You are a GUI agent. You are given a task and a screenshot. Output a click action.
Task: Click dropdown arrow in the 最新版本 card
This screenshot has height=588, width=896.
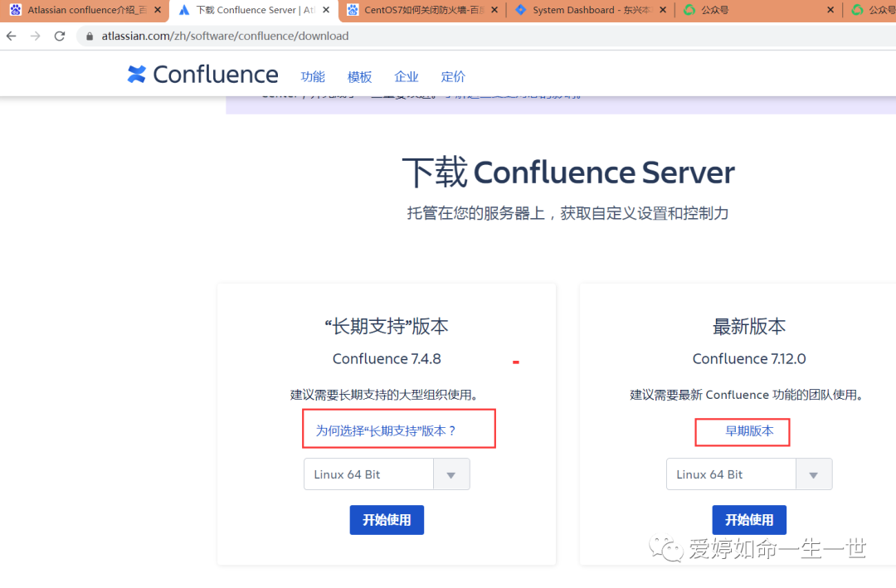click(813, 475)
